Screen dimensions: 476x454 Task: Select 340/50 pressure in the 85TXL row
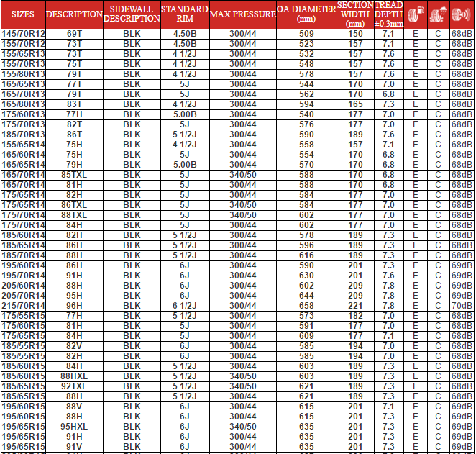click(x=243, y=175)
